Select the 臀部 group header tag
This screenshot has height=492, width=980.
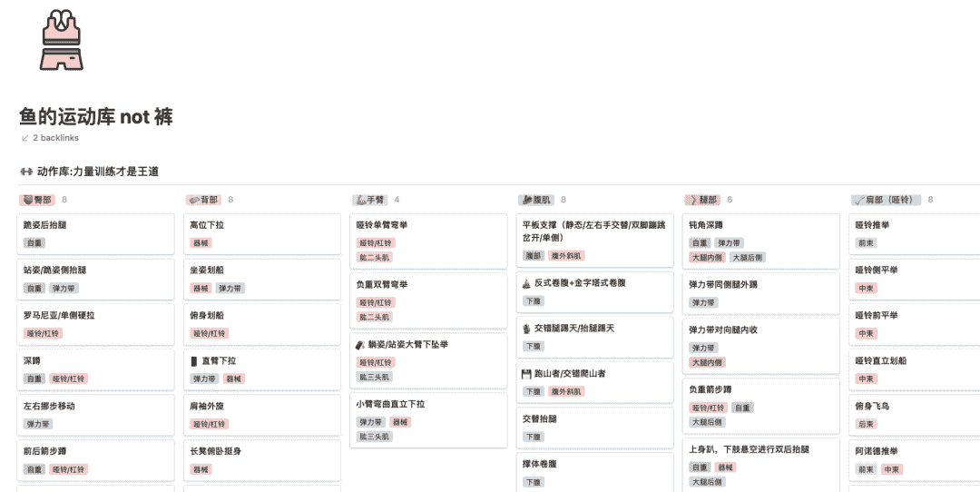click(37, 200)
